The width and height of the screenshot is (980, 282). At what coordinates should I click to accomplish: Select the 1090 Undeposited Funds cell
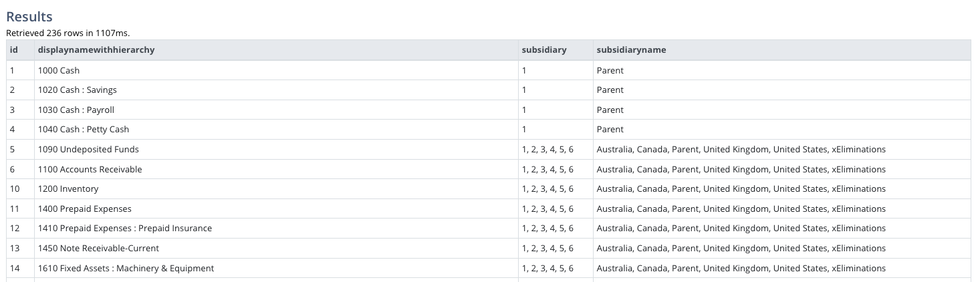click(x=276, y=150)
